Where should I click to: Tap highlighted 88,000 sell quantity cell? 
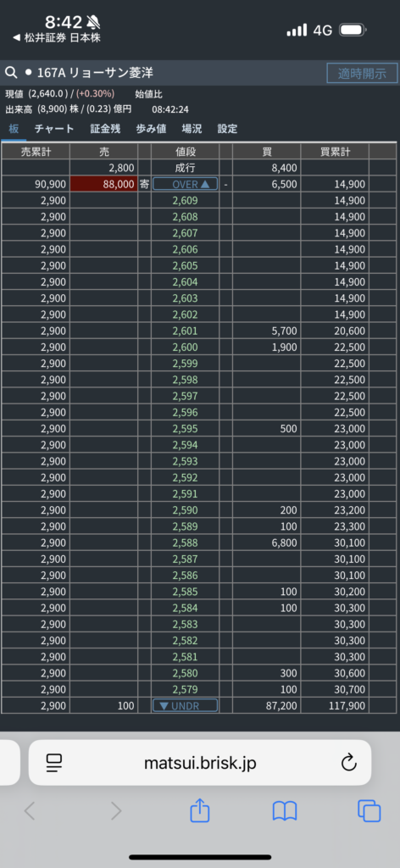[103, 184]
